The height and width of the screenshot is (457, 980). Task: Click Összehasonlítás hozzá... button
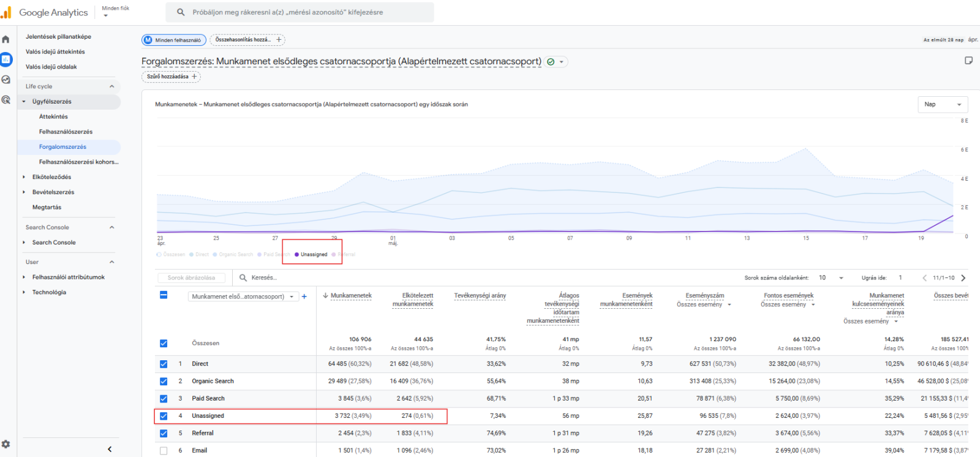pyautogui.click(x=247, y=40)
